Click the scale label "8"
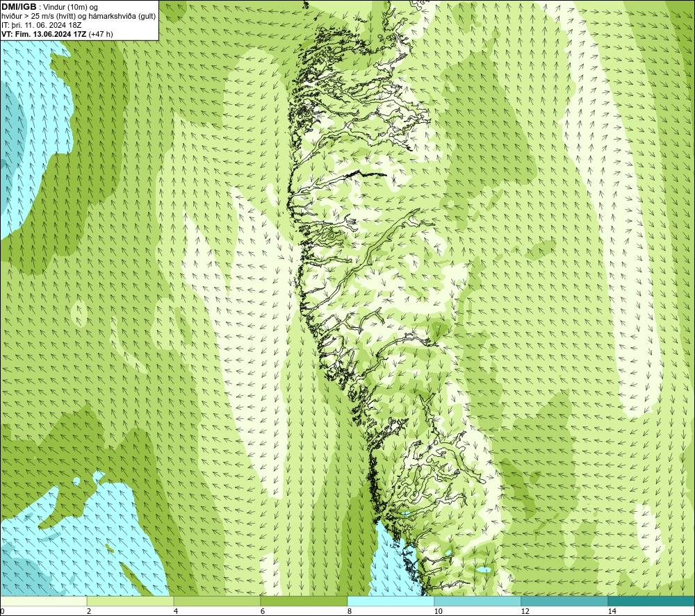 point(350,611)
